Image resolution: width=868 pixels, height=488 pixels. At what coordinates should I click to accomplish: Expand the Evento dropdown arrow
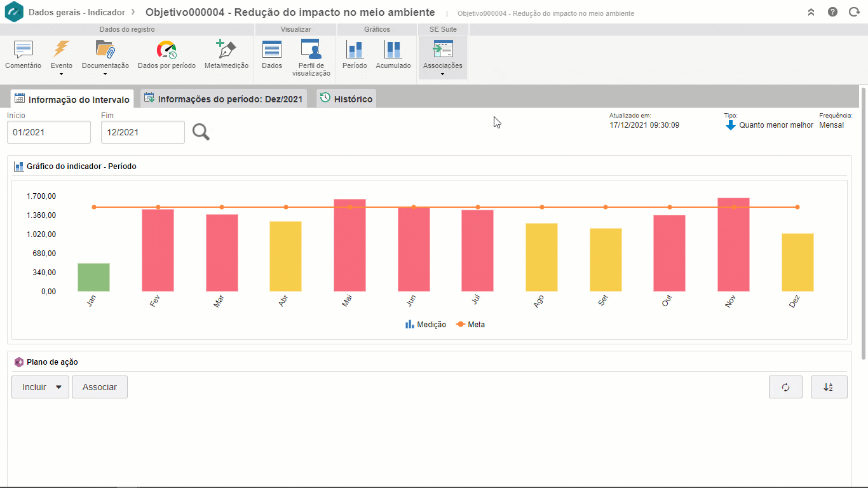(62, 74)
